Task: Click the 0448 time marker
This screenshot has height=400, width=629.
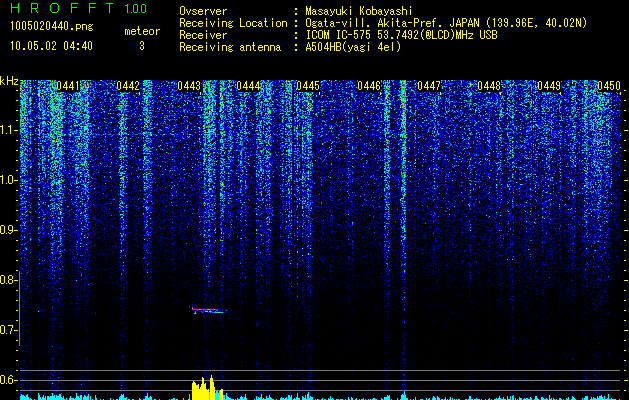Action: tap(489, 86)
